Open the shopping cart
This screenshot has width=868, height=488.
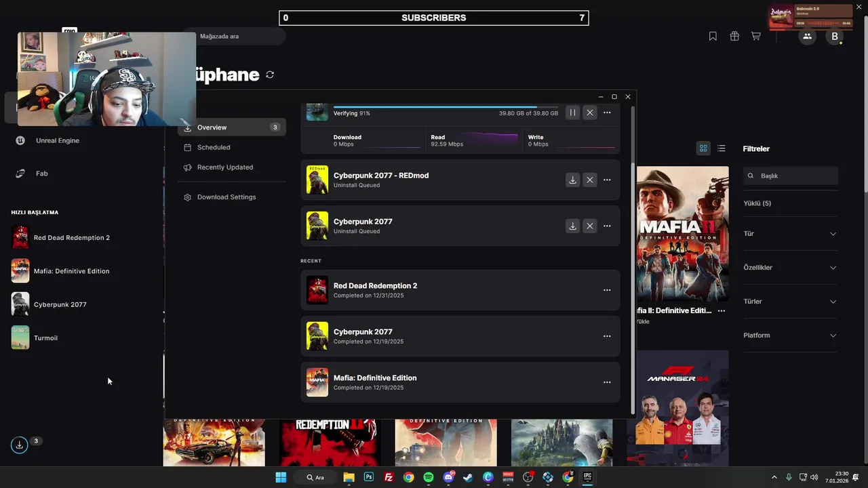[756, 37]
